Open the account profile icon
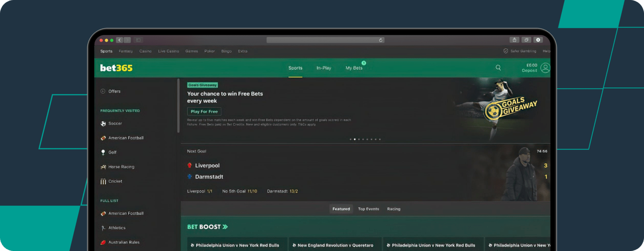Viewport: 644px width, 251px height. [545, 68]
